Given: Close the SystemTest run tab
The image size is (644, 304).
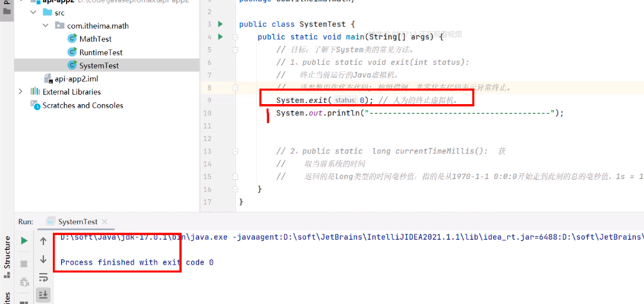Looking at the screenshot, I should (x=105, y=221).
